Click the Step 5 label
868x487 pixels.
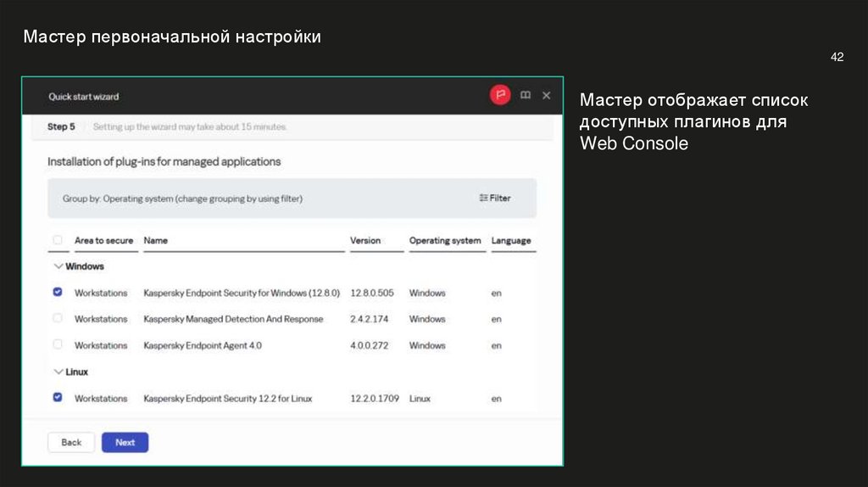pos(61,126)
